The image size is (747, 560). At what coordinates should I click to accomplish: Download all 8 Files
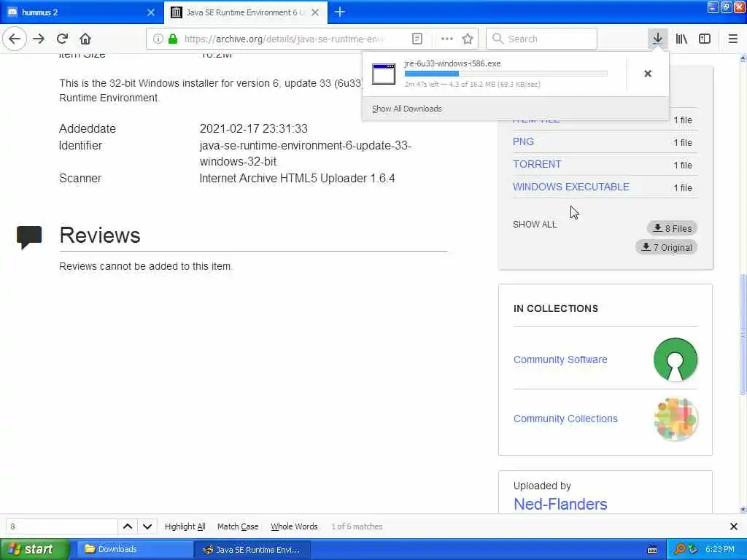pos(672,228)
